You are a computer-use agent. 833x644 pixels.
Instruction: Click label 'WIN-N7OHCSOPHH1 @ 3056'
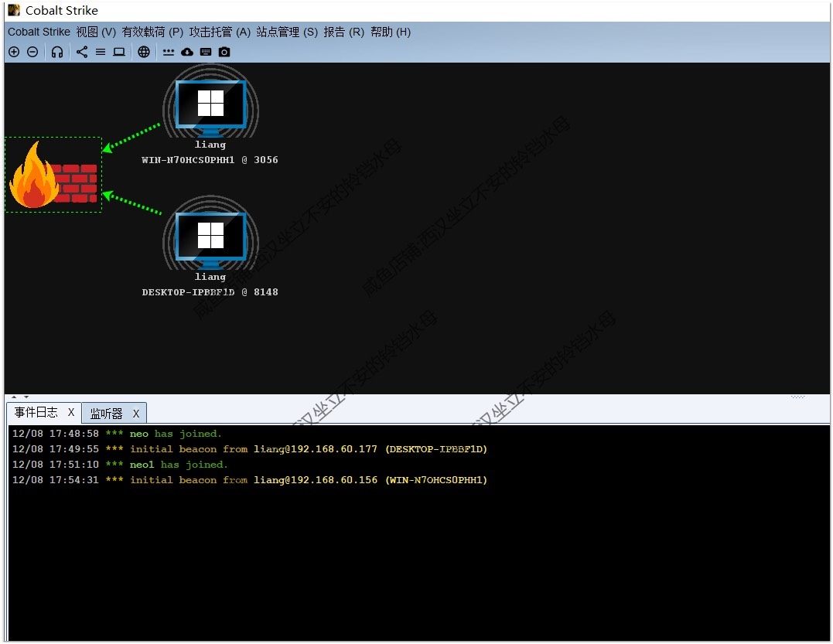(210, 160)
